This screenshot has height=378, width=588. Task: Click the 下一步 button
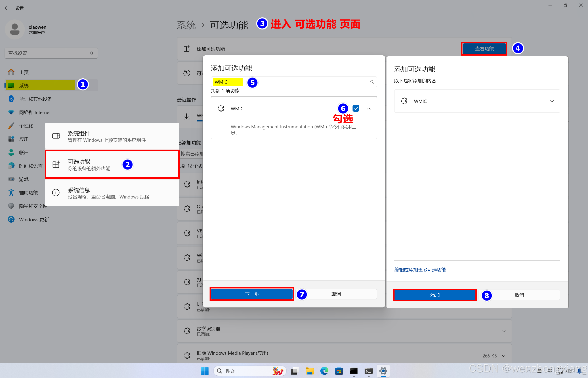click(252, 294)
